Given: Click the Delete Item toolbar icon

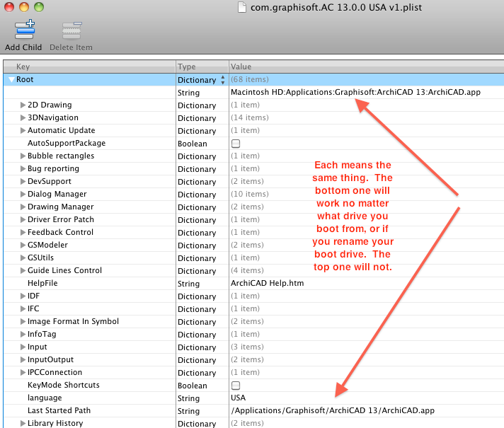Looking at the screenshot, I should [71, 30].
